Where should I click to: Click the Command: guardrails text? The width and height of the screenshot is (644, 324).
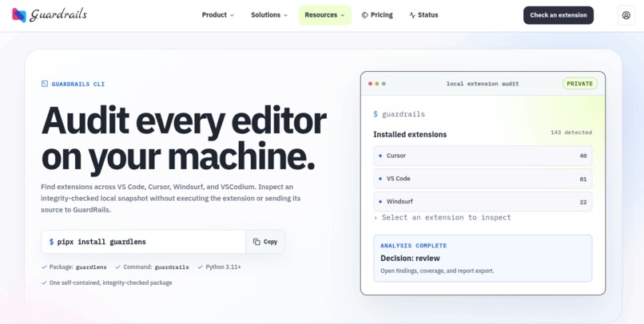point(156,267)
